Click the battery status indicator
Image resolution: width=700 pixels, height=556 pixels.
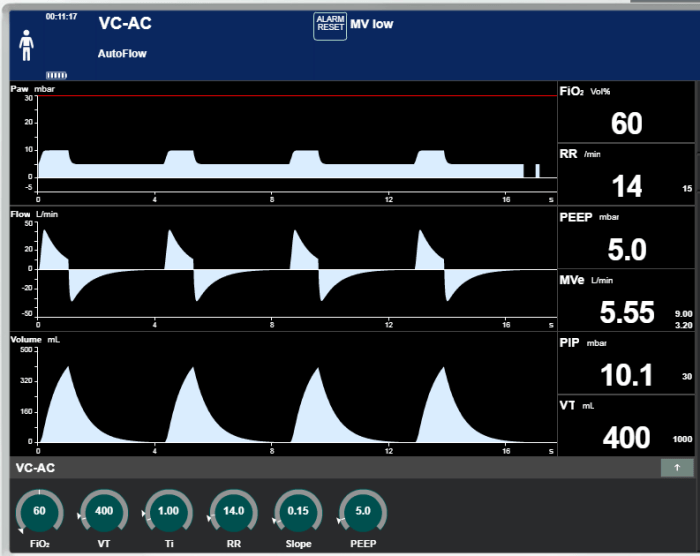[57, 74]
